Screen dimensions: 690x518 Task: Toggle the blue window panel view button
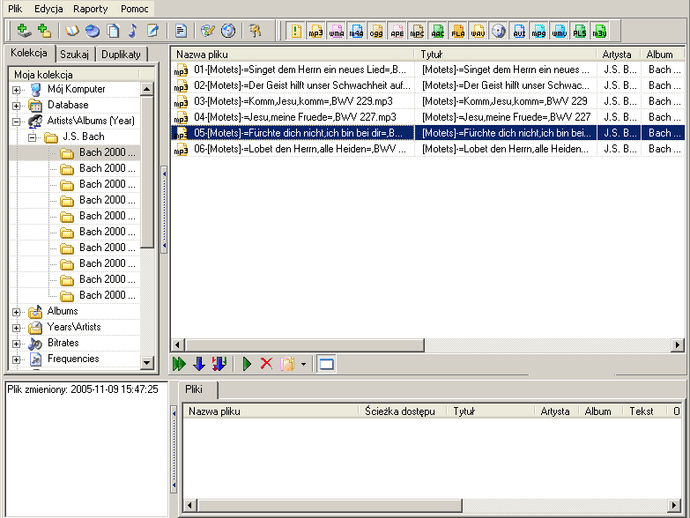pyautogui.click(x=327, y=364)
